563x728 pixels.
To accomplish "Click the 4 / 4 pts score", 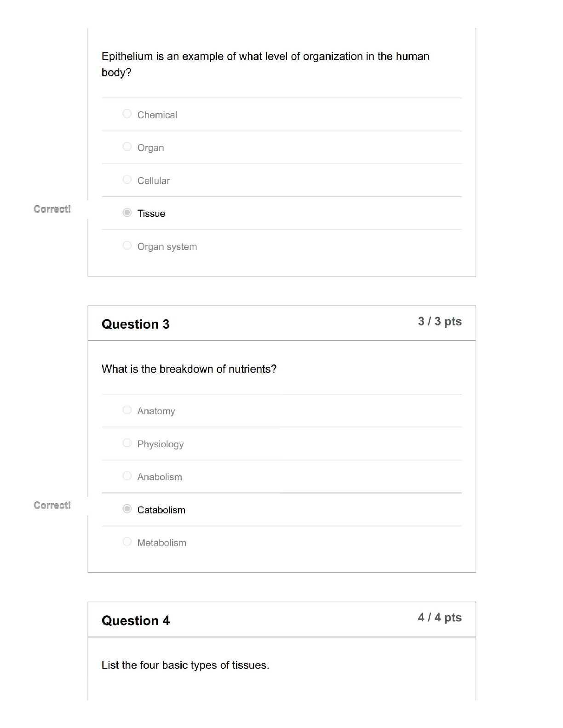I will point(439,618).
